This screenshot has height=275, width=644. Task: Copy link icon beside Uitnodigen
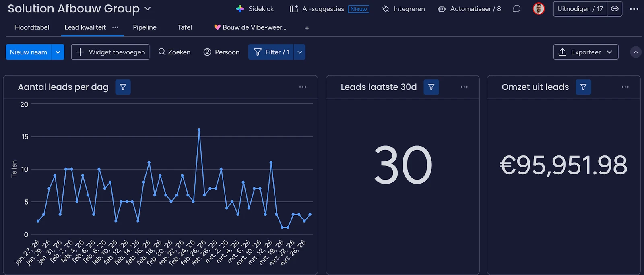tap(615, 9)
